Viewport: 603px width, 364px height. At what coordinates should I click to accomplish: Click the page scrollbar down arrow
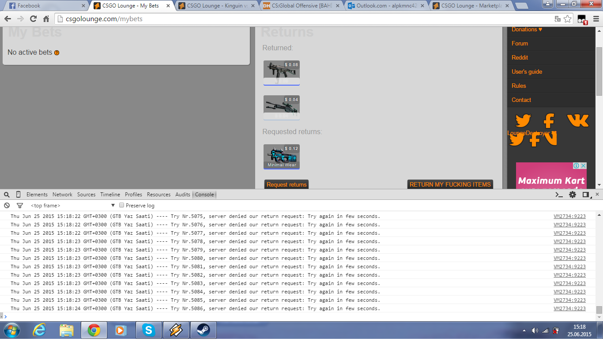[x=599, y=185]
